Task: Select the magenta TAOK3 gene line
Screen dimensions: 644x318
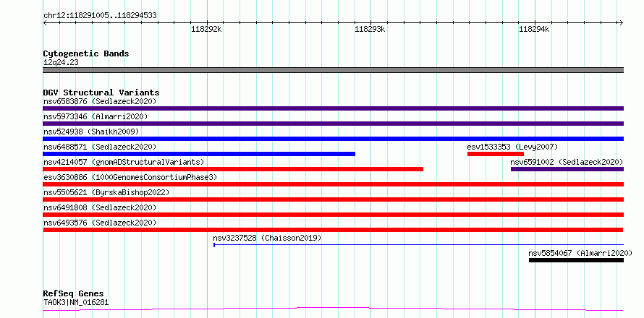Action: tap(333, 309)
